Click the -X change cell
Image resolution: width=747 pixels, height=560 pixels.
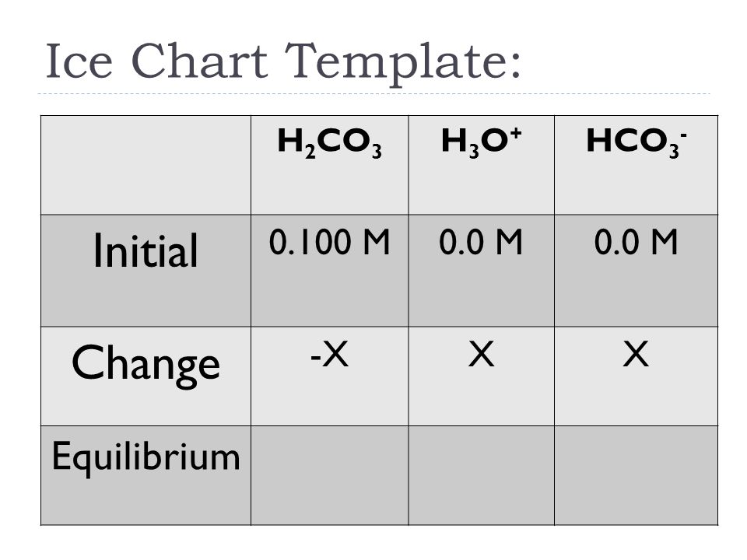[330, 376]
